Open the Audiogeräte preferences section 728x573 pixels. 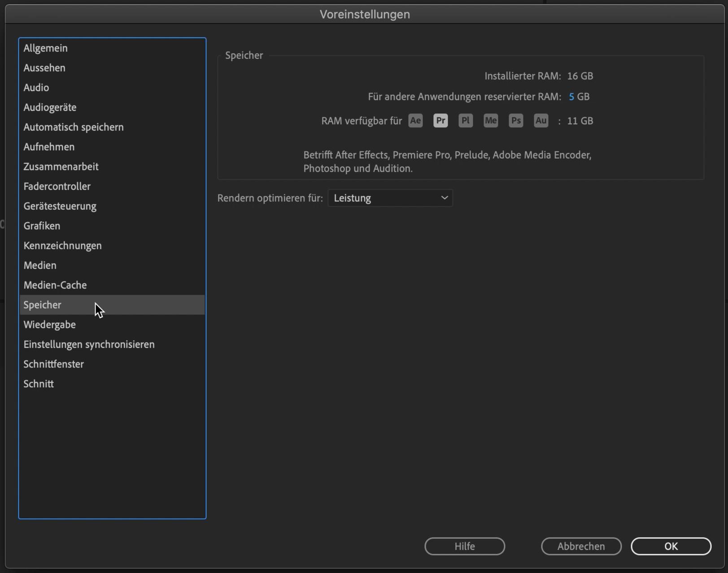click(50, 107)
